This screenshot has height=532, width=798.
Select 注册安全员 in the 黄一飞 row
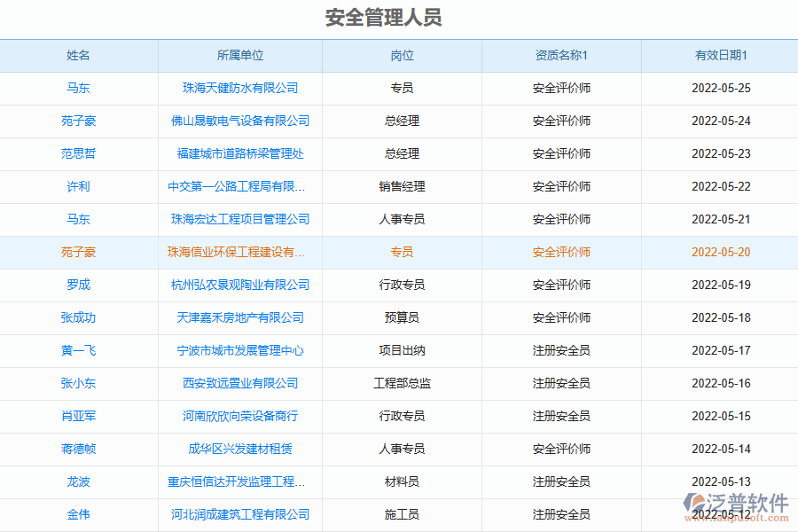click(x=561, y=351)
